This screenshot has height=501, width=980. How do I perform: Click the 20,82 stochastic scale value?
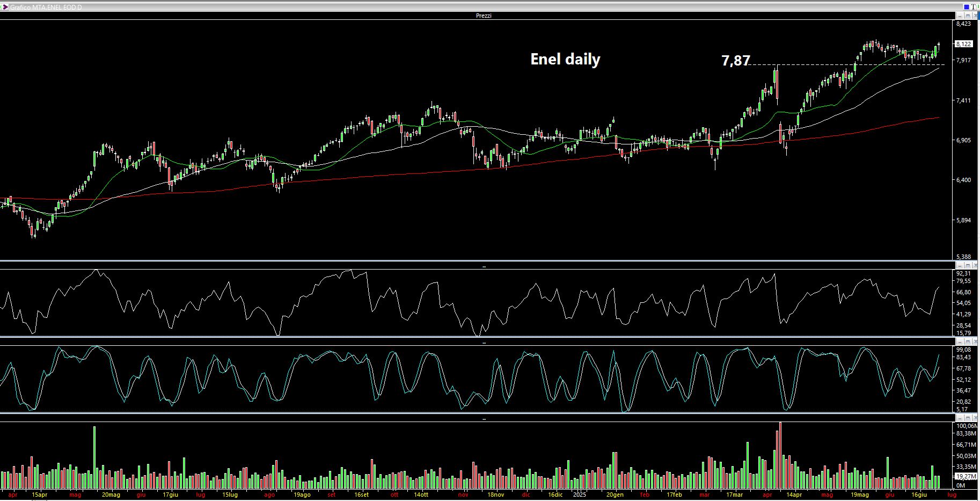(x=963, y=402)
